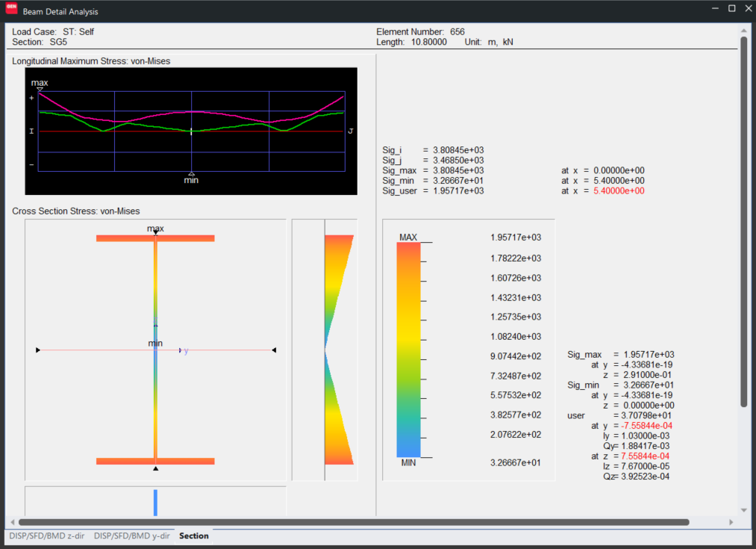
Task: Click the left arrowhead of the y-axis line
Action: tap(37, 349)
